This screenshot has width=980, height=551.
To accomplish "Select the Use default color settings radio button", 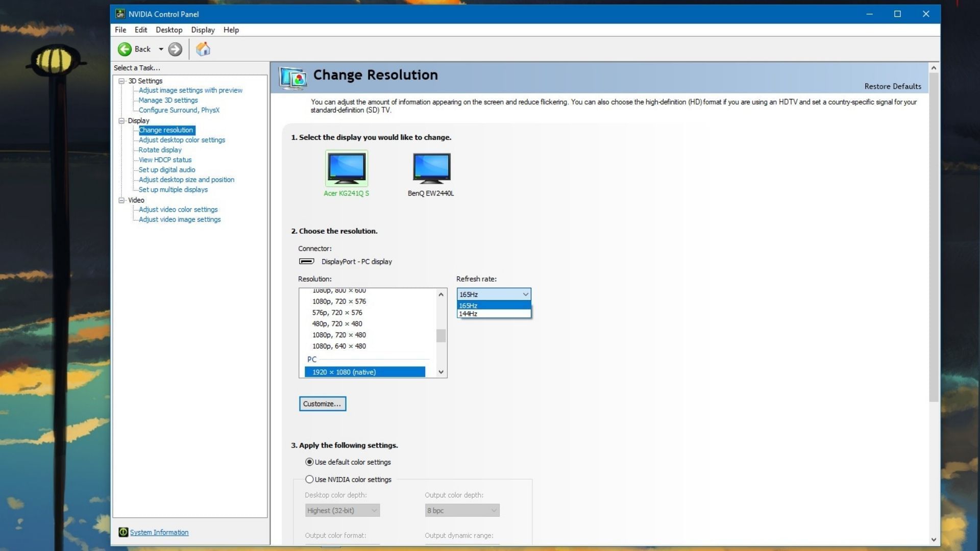I will point(309,462).
